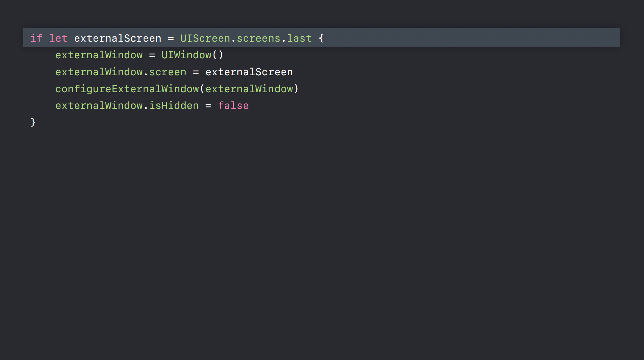
Task: Click the 'screens' property on first line
Action: tap(258, 38)
